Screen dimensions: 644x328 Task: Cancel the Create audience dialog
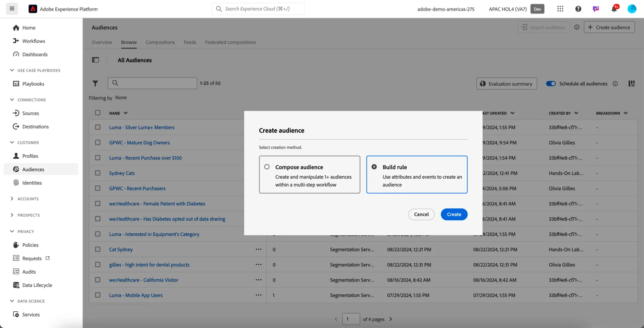[421, 214]
